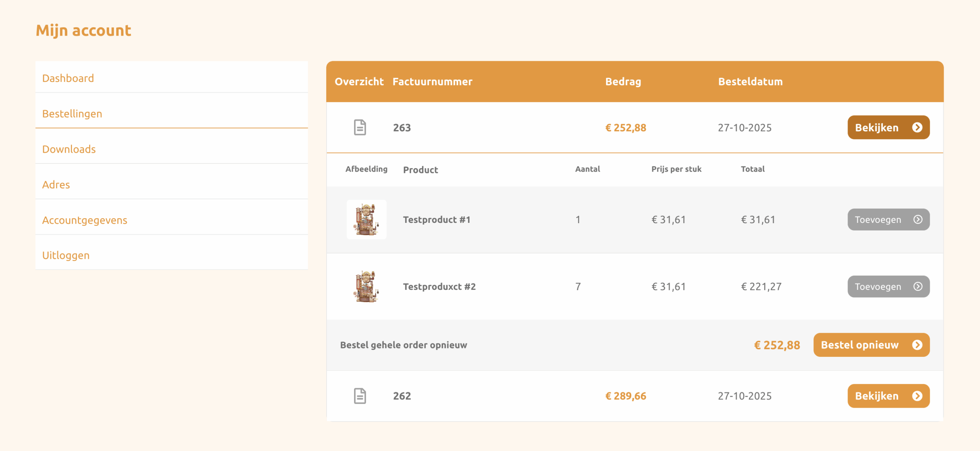This screenshot has height=451, width=980.
Task: Add Testproduxct #2 with Toevoegen button
Action: coord(878,286)
